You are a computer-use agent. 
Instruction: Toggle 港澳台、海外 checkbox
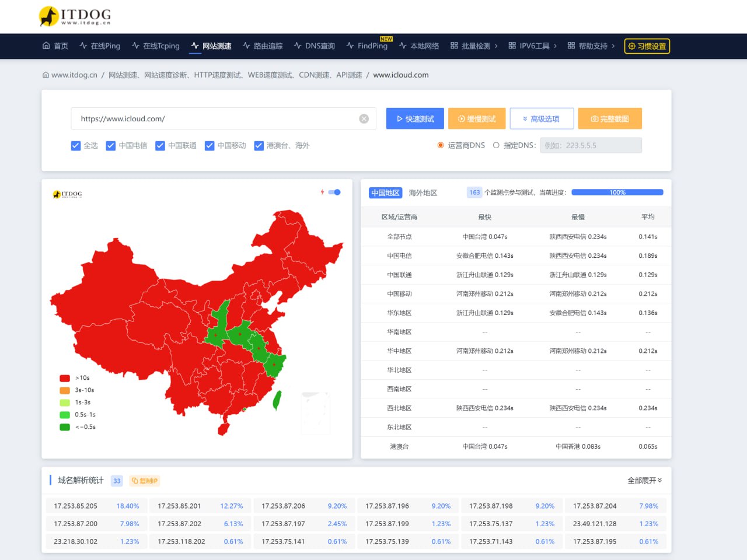point(259,146)
